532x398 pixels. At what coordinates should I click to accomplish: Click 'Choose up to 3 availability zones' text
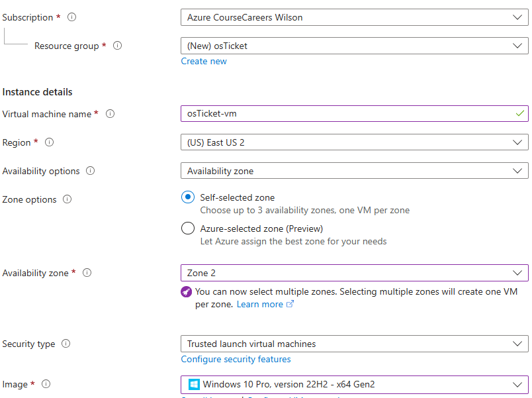(304, 210)
